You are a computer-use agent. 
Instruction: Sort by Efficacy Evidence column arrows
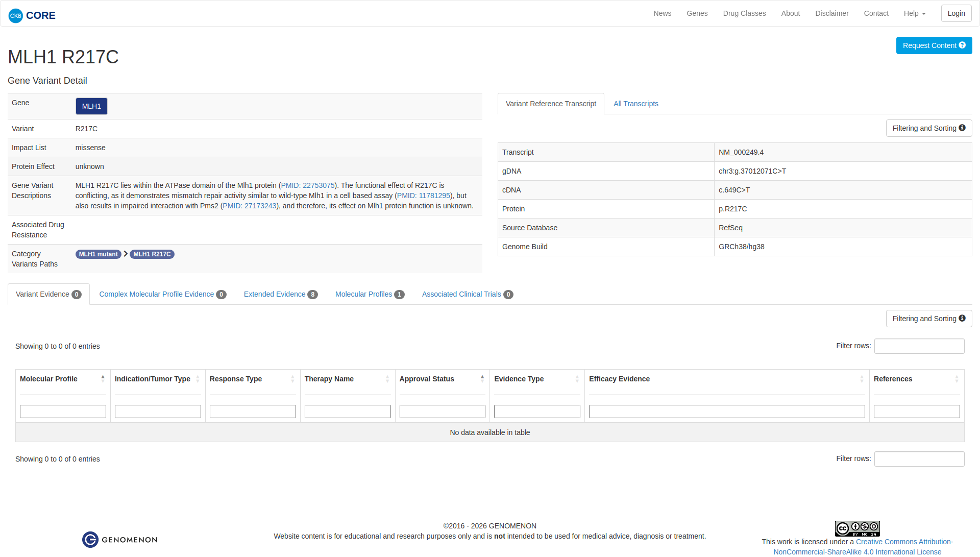[x=862, y=379]
